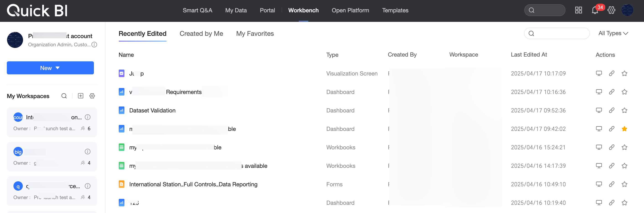The height and width of the screenshot is (213, 644).
Task: Click the 'My Workspaces' heading
Action: (x=28, y=96)
